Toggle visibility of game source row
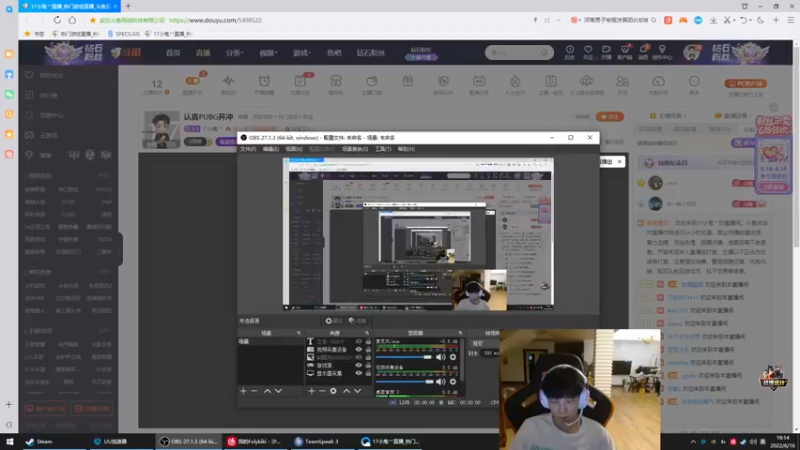Screen dimensions: 800x450 [x=359, y=365]
